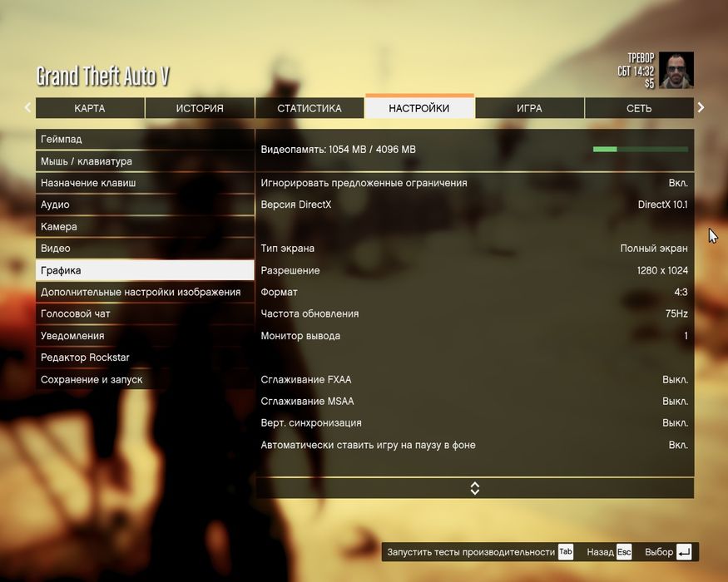Toggle auto-pause in background option
The height and width of the screenshot is (582, 728).
click(x=474, y=445)
